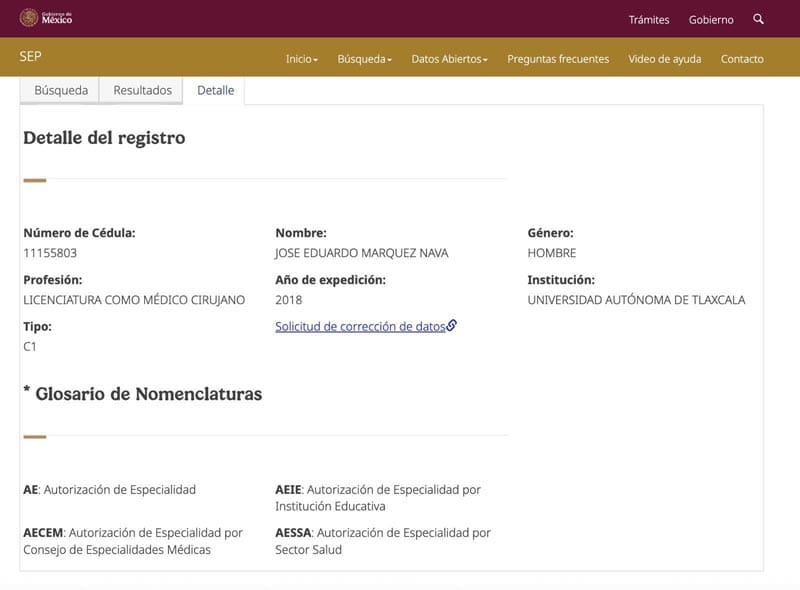This screenshot has height=590, width=800.
Task: Click the UNIVERSIDAD AUTÓNOMA DE TLAXCALA text
Action: [x=636, y=300]
